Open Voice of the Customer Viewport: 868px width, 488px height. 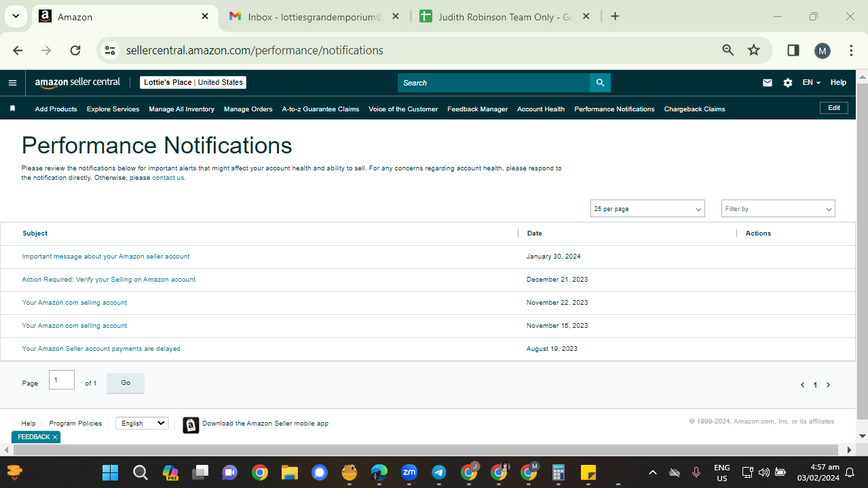pyautogui.click(x=403, y=109)
